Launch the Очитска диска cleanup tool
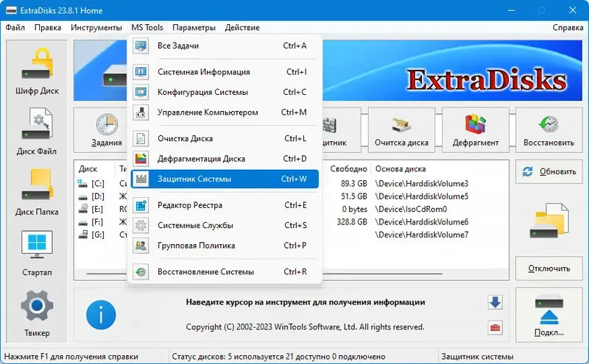Viewport: 589px width, 364px height. pyautogui.click(x=401, y=130)
